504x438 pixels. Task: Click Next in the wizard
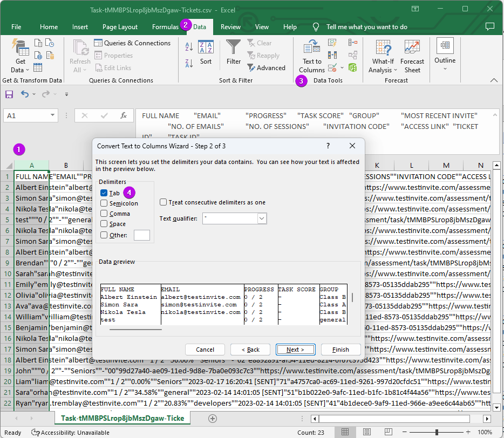(x=295, y=350)
